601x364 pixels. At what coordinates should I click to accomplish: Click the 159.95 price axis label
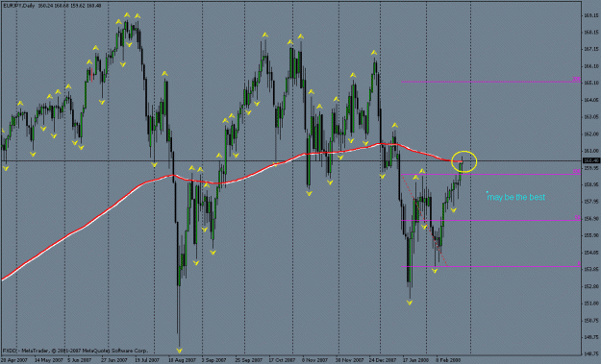[x=591, y=168]
